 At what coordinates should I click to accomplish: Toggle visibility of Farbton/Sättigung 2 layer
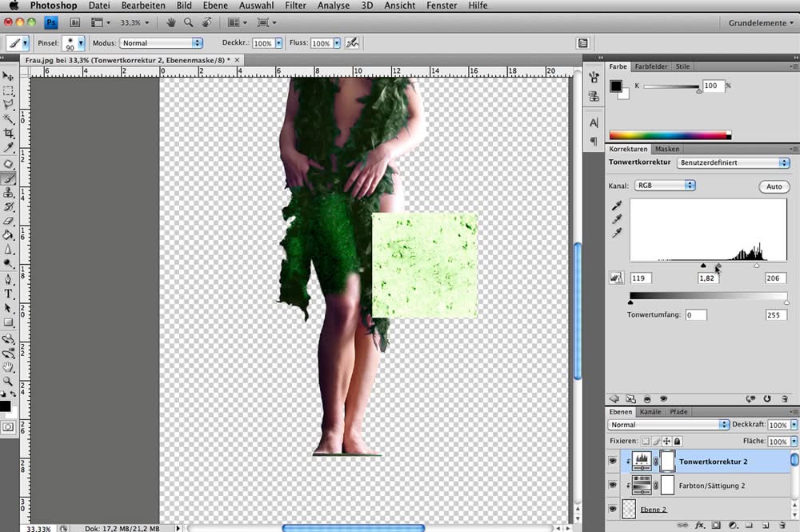tap(612, 485)
